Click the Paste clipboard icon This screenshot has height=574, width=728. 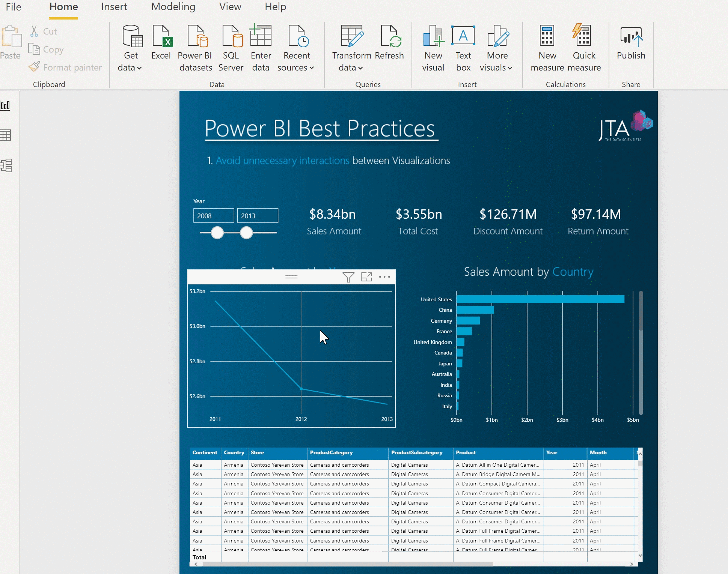(11, 37)
